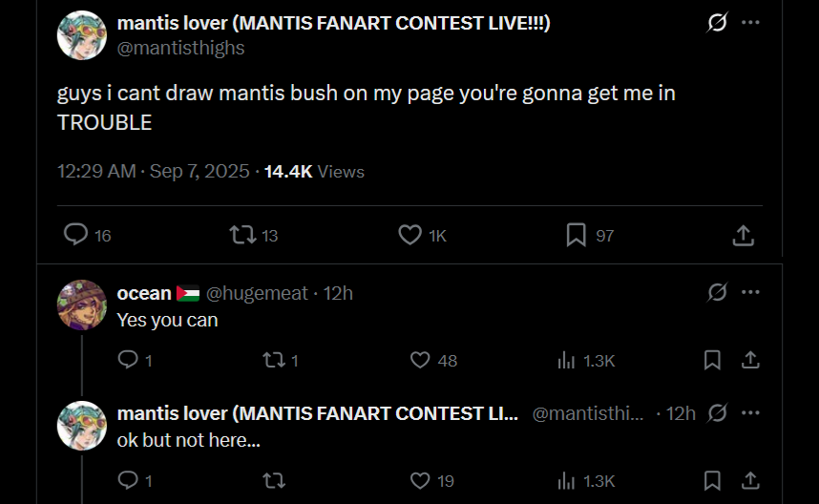Click the Grok icon on the main tweet
This screenshot has height=504, width=819.
point(717,22)
